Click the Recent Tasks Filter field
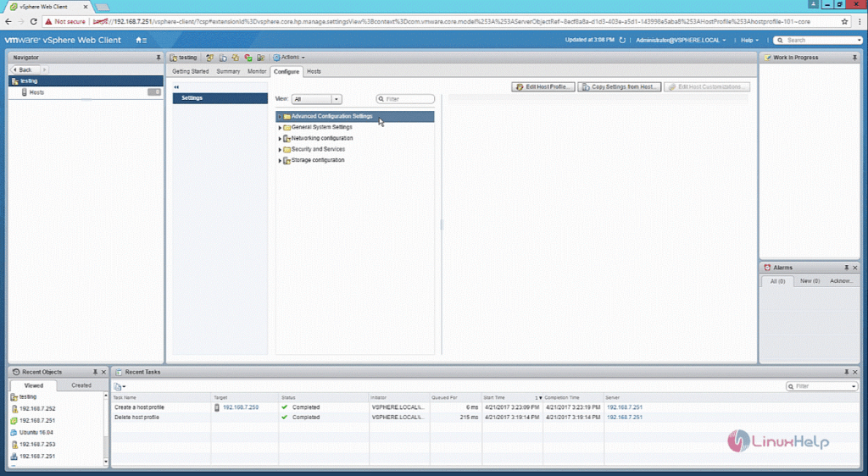This screenshot has height=476, width=868. pos(822,386)
